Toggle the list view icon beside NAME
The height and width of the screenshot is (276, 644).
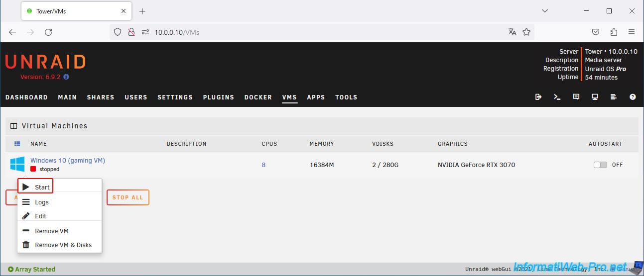17,144
